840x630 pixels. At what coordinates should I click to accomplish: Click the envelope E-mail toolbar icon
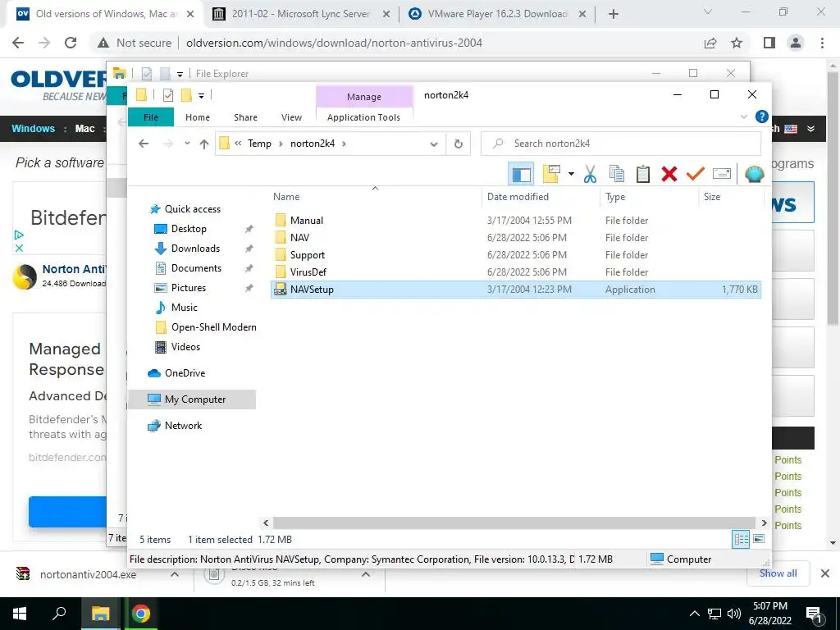(x=722, y=174)
